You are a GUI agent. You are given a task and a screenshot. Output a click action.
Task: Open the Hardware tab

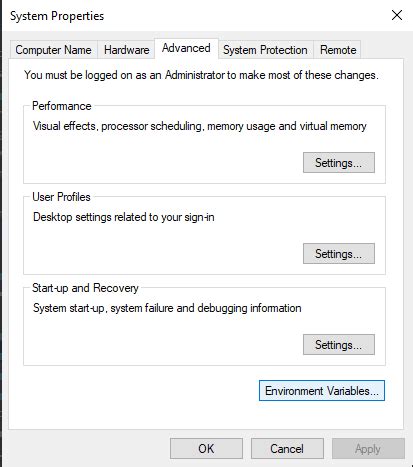[x=126, y=50]
